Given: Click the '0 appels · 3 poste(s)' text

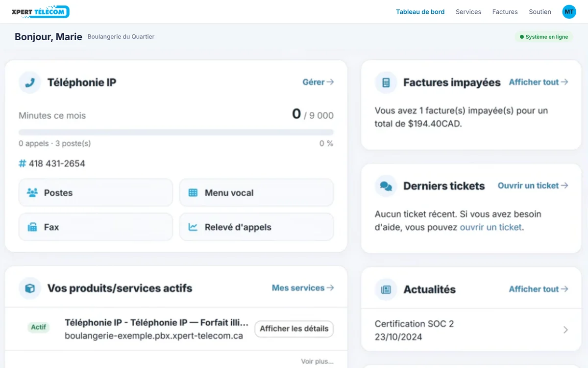Looking at the screenshot, I should coord(55,143).
